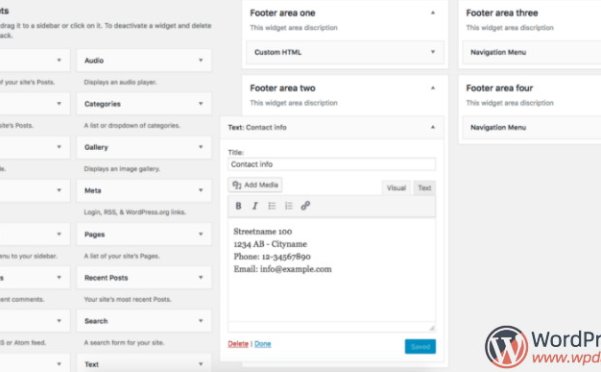Switch editor to Text tab
The image size is (601, 372).
(x=424, y=188)
